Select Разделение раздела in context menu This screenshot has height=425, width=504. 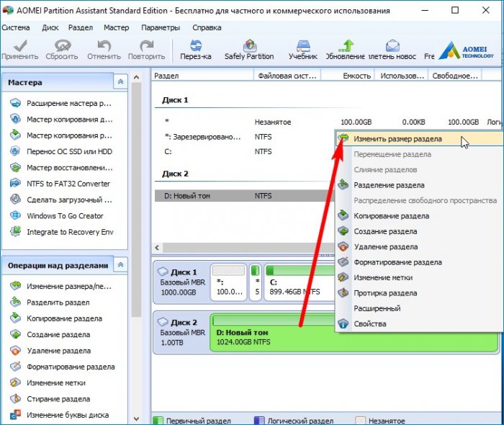[419, 185]
